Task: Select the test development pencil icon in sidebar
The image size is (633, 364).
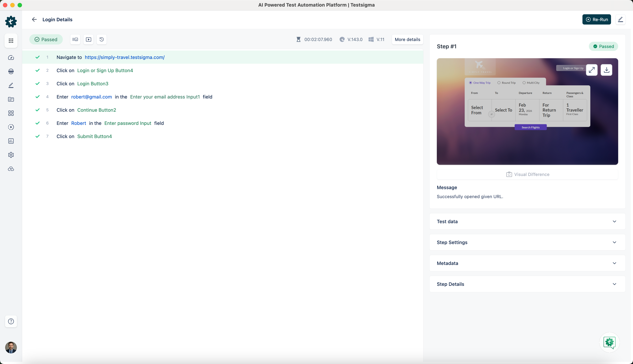Action: pyautogui.click(x=11, y=85)
